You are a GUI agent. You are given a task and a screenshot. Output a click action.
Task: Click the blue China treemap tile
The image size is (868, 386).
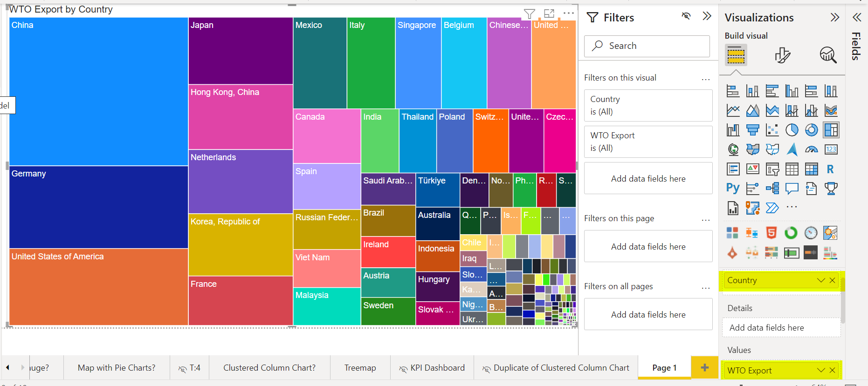(98, 91)
